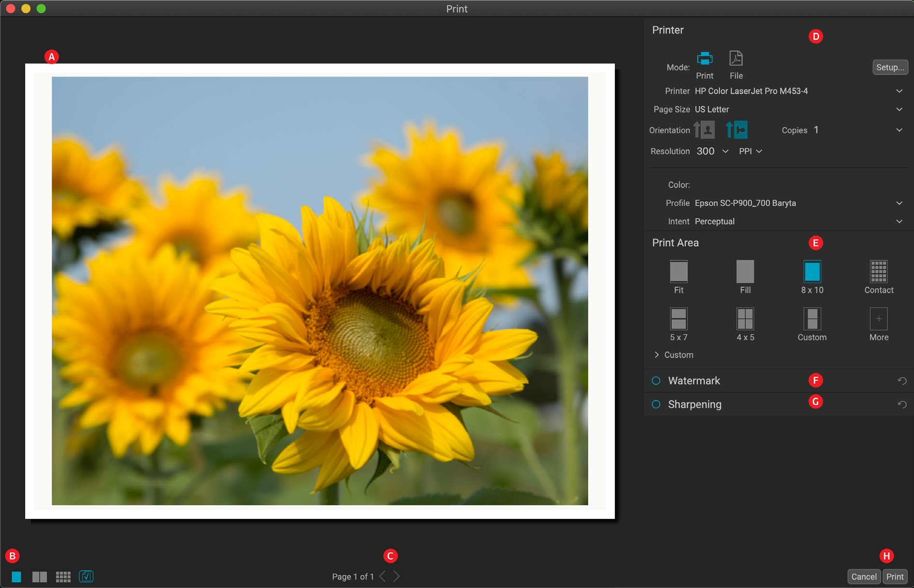
Task: Choose landscape orientation icon
Action: pos(737,130)
